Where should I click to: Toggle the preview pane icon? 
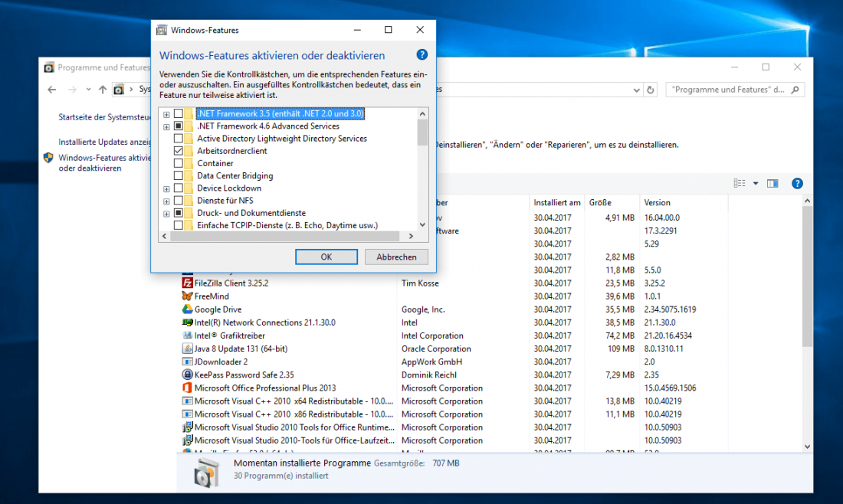point(772,183)
